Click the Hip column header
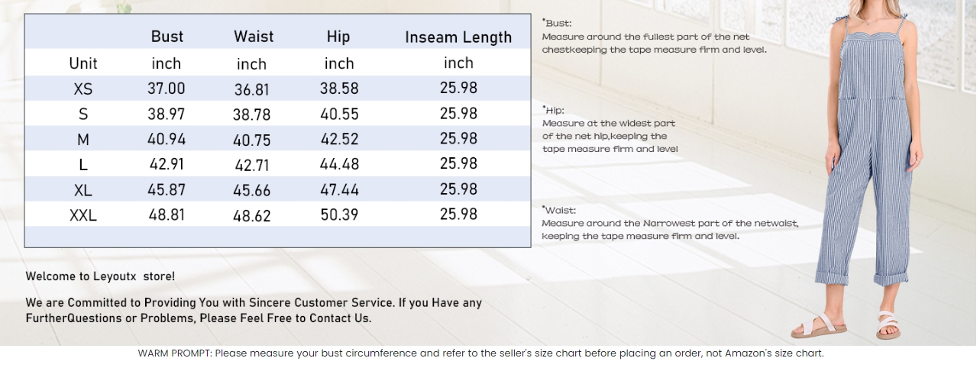This screenshot has height=371, width=980. pos(338,36)
